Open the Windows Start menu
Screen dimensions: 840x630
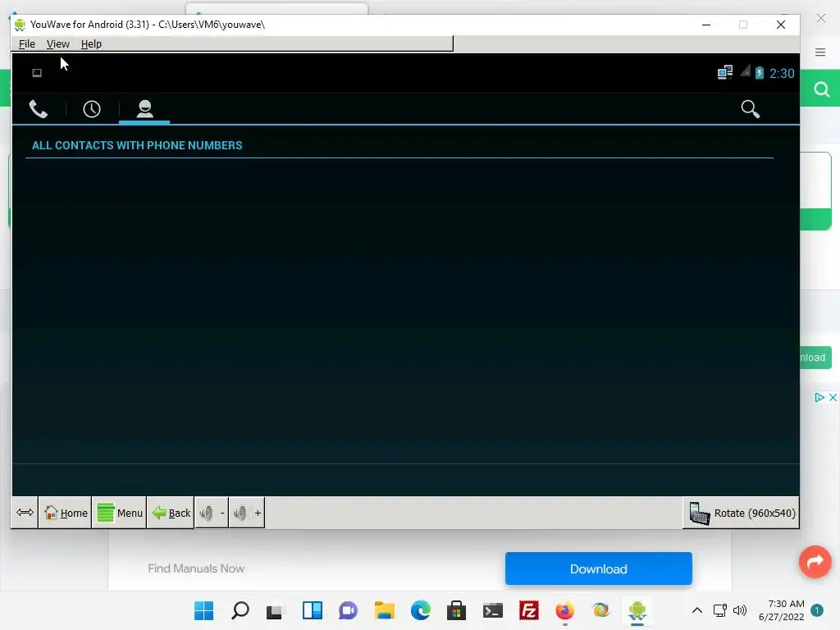[203, 610]
